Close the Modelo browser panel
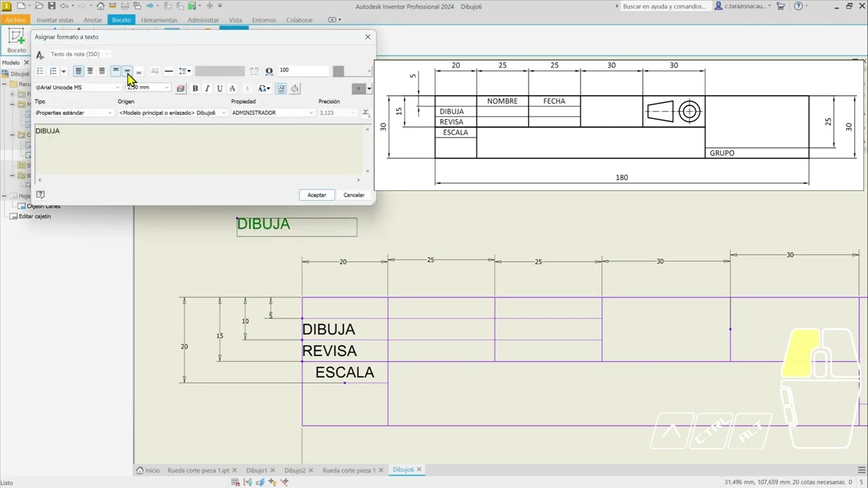868x488 pixels. [27, 62]
